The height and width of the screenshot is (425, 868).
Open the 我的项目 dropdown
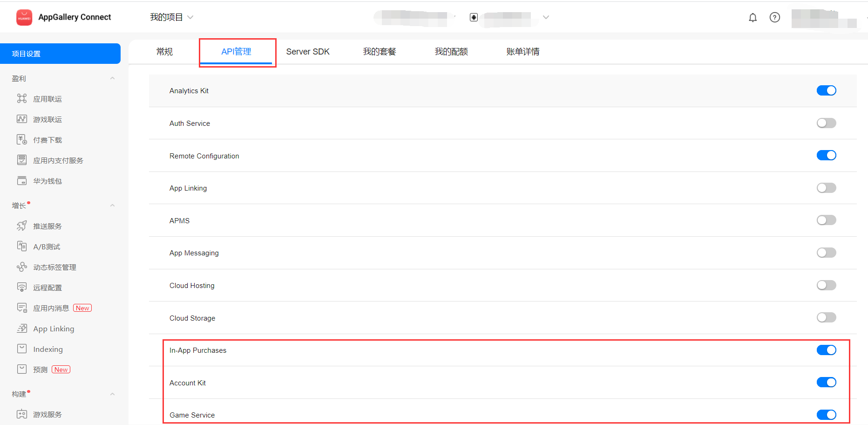(171, 17)
